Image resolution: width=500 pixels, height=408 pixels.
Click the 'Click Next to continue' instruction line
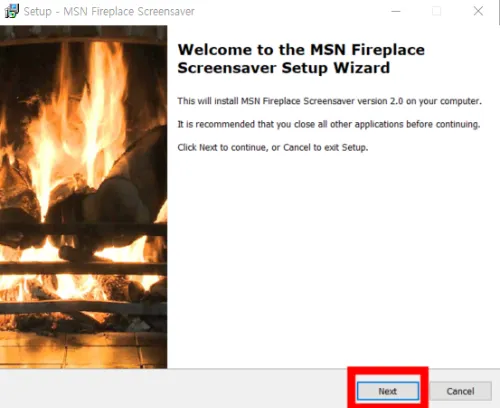tap(273, 147)
